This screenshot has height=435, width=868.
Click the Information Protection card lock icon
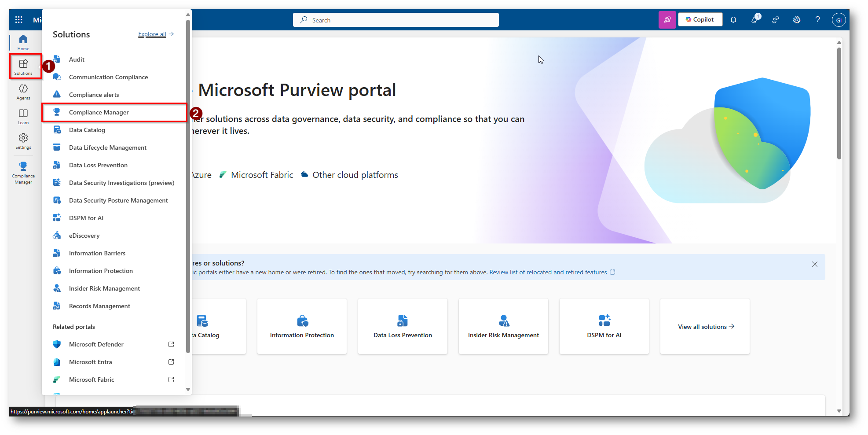(302, 321)
